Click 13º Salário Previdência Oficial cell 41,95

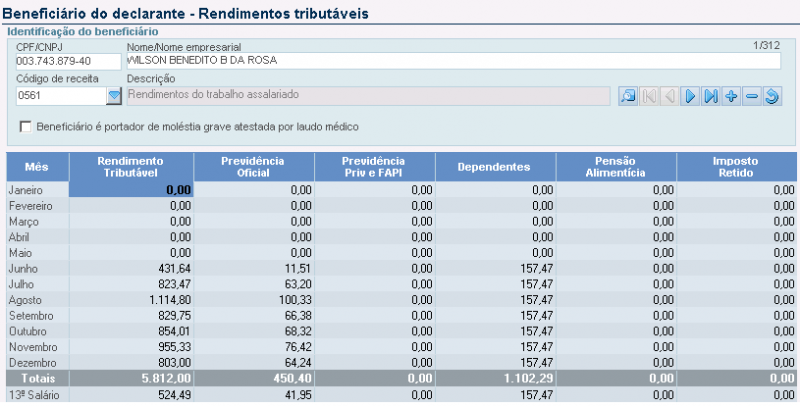[254, 395]
